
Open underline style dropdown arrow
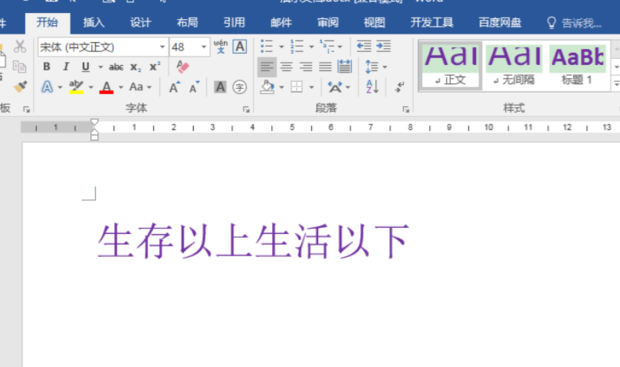pyautogui.click(x=100, y=67)
